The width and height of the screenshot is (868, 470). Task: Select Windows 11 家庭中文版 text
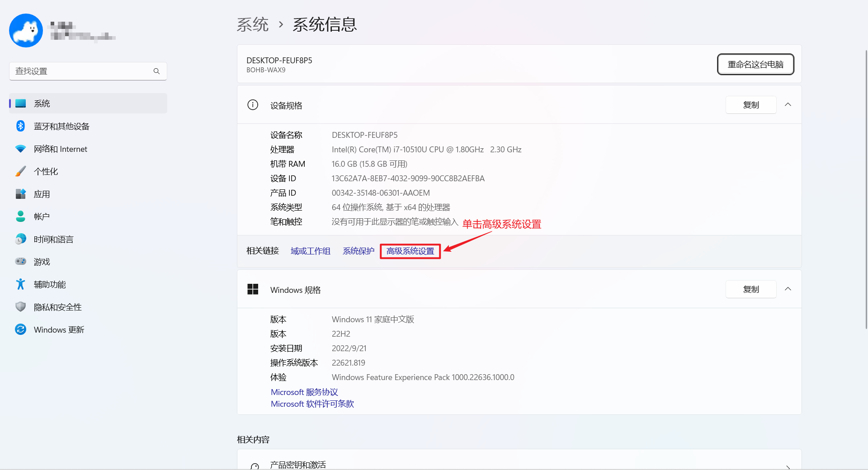[x=373, y=320]
